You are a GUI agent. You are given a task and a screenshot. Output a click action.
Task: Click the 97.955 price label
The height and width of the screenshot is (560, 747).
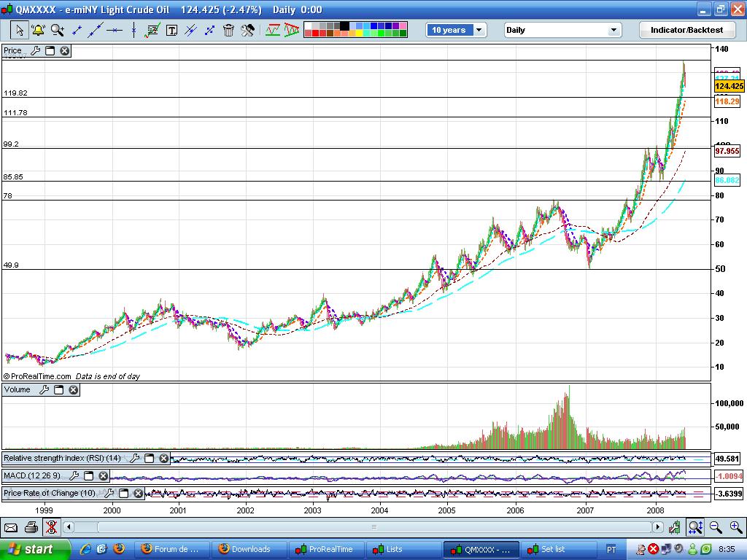[727, 152]
